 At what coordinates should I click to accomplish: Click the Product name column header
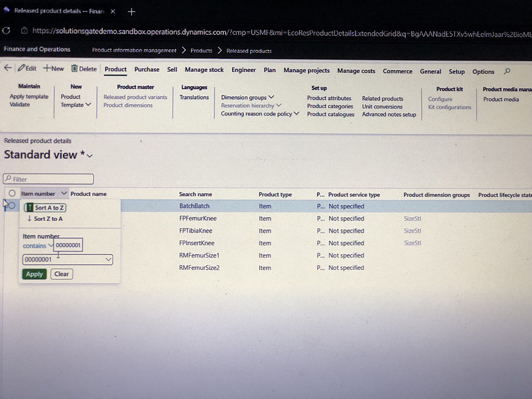(88, 194)
